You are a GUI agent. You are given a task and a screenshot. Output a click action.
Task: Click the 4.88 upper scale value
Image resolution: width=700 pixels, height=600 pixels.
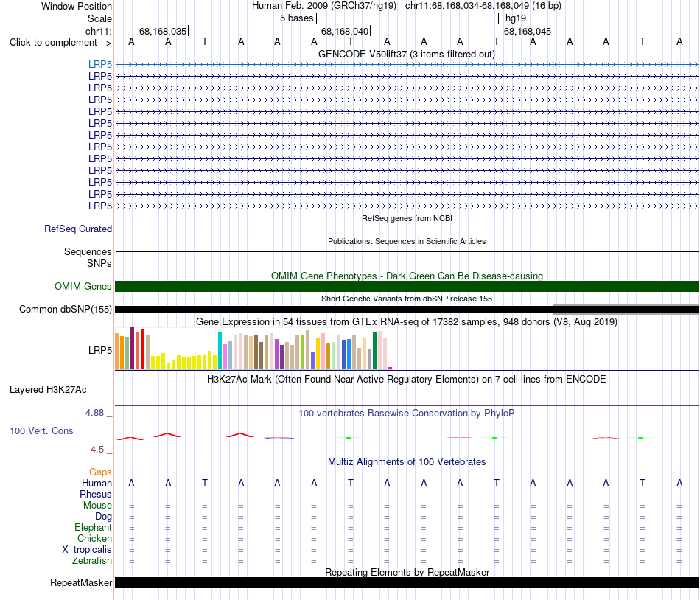tap(94, 413)
